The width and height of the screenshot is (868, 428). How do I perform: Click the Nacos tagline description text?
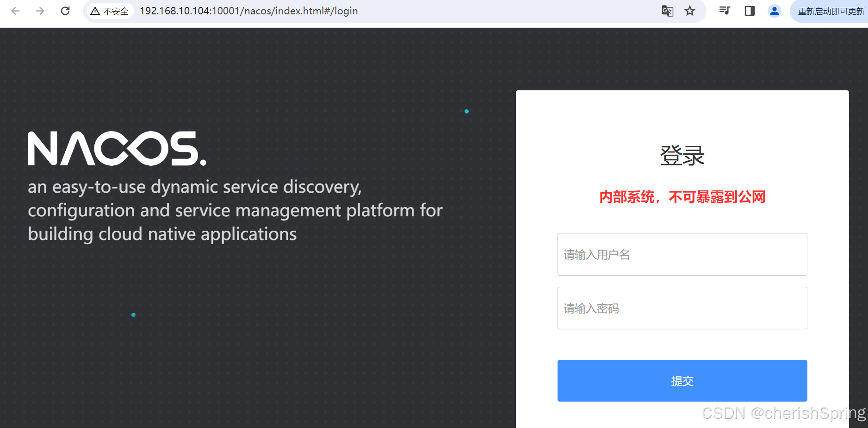[235, 211]
